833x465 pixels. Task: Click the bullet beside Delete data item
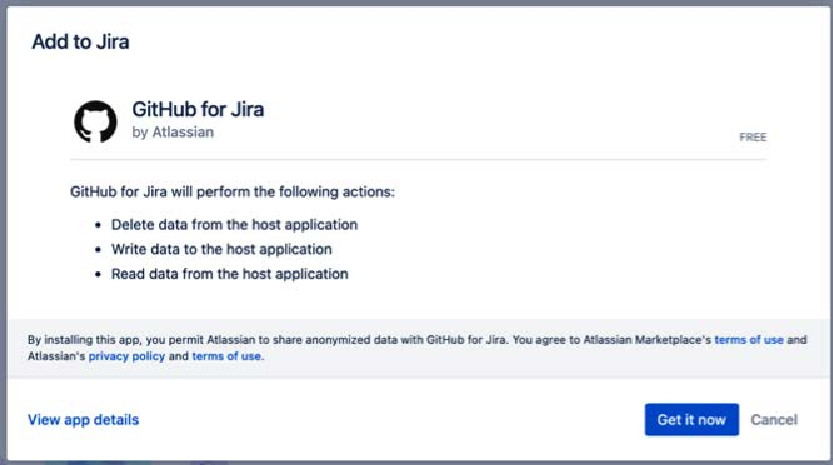[x=98, y=225]
